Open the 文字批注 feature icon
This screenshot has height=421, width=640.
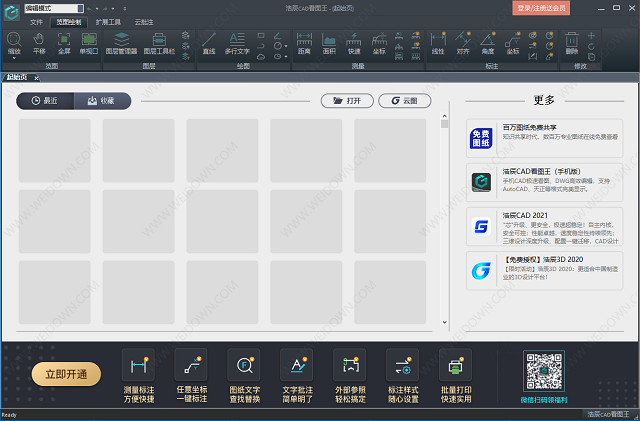(x=297, y=365)
